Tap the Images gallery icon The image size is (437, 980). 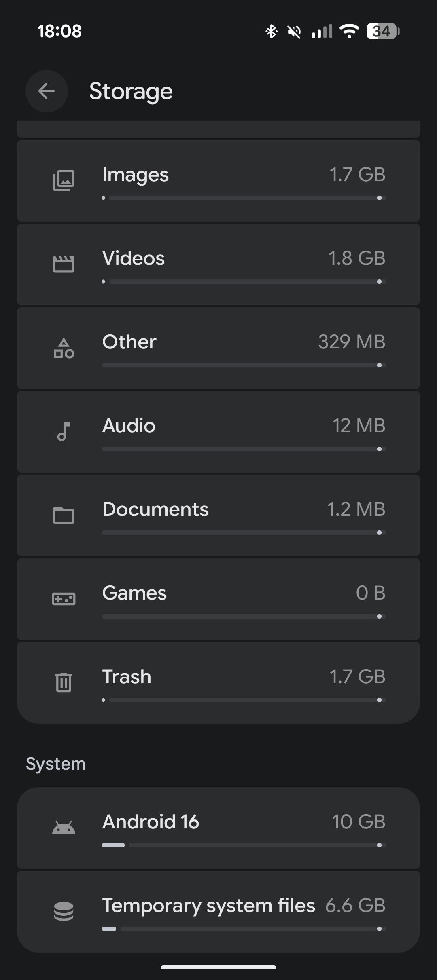(64, 180)
